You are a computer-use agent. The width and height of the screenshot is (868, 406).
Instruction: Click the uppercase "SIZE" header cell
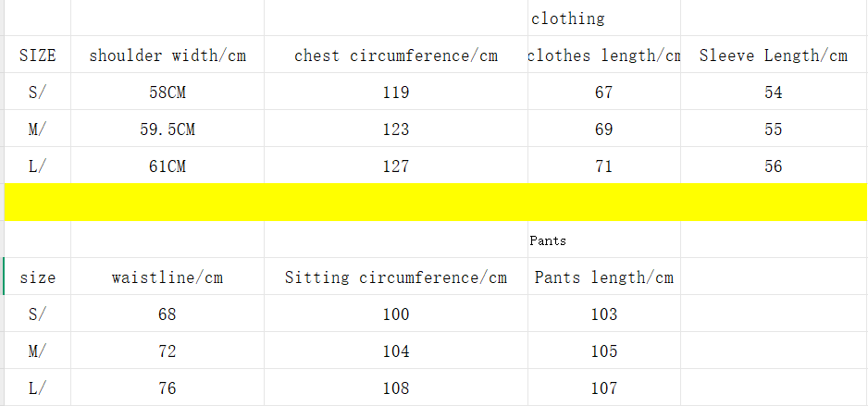pyautogui.click(x=38, y=55)
